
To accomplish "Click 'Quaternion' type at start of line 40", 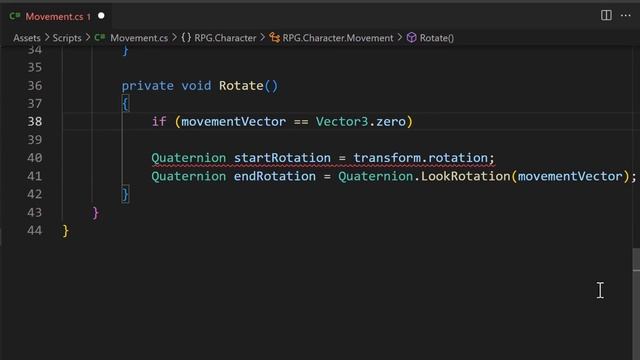I will tap(189, 158).
